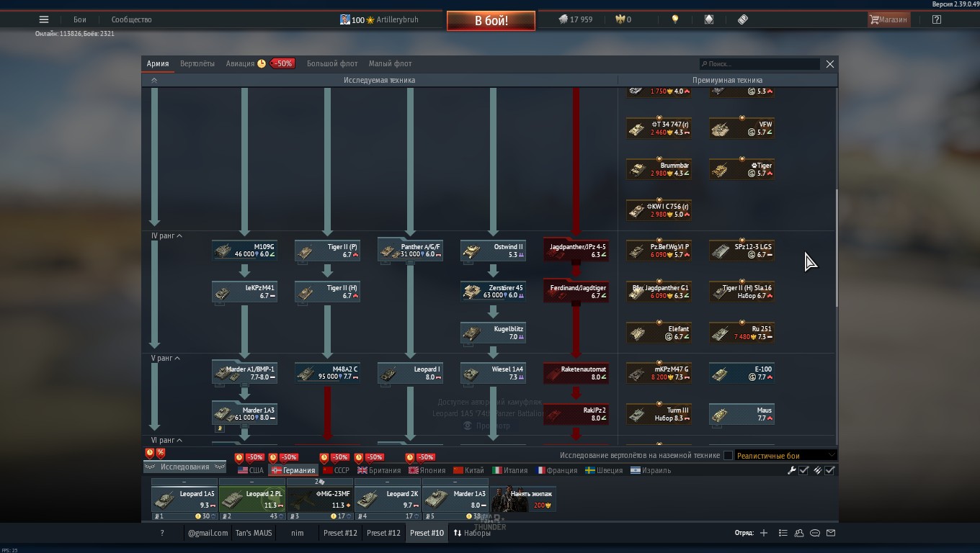
Task: Select the Leopard 2 PL crew slot
Action: pos(252,499)
